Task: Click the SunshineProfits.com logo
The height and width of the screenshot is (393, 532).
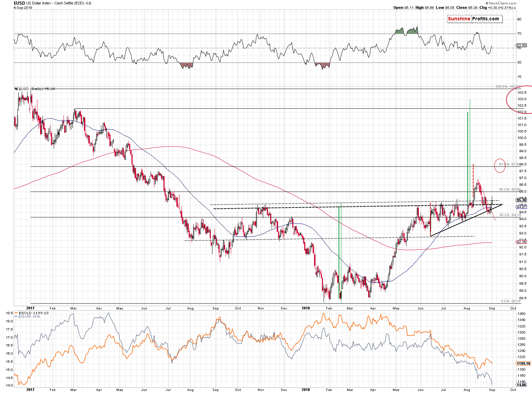Action: (x=475, y=19)
